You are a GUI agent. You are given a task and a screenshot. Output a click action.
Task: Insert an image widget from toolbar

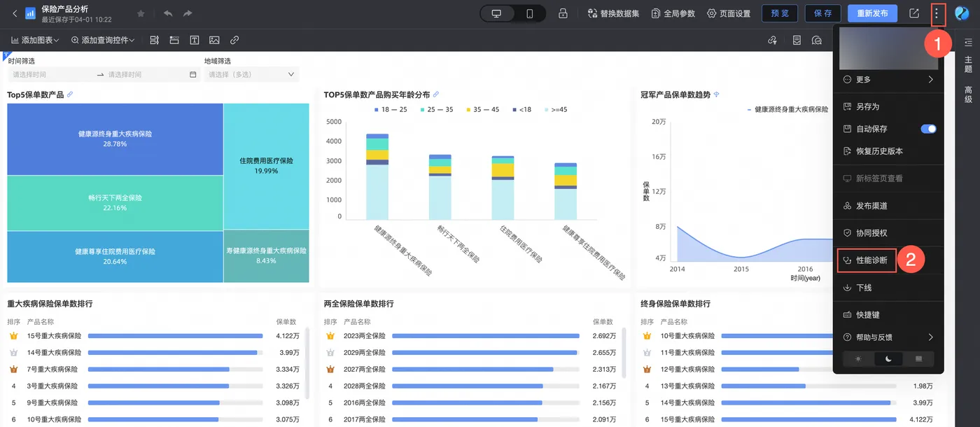(x=214, y=40)
